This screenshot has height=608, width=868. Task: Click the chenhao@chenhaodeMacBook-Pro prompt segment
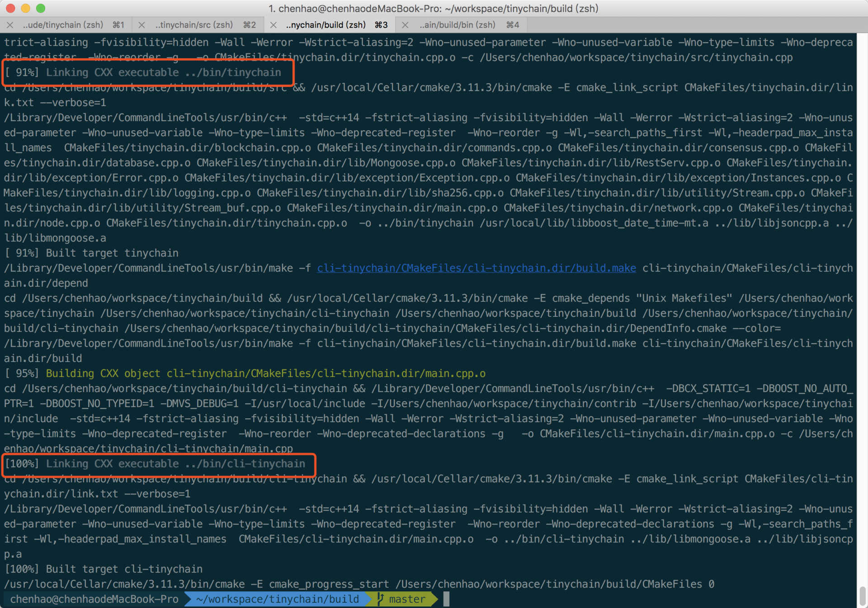(x=94, y=599)
